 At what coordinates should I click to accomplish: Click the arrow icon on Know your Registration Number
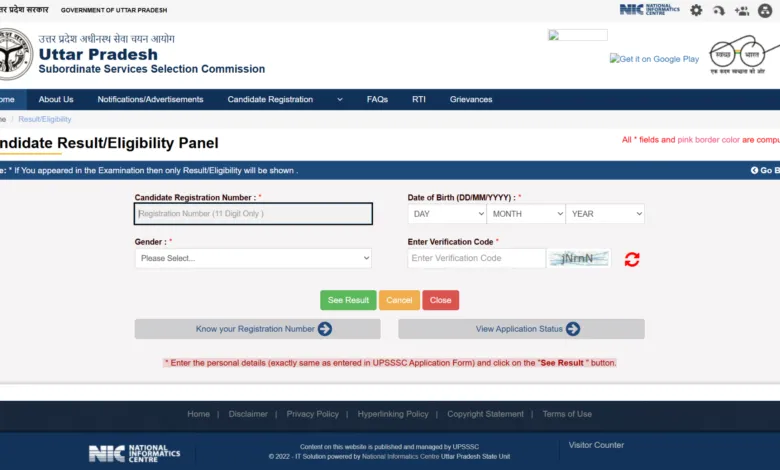pyautogui.click(x=325, y=329)
